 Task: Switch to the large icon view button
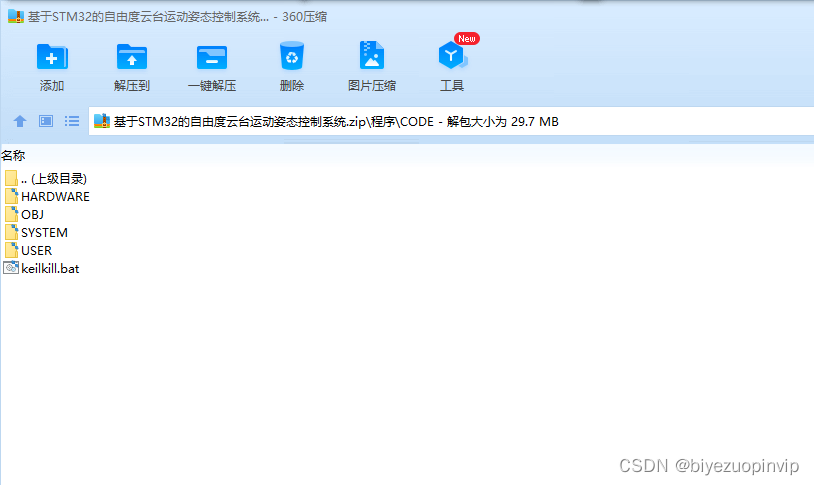pos(46,121)
